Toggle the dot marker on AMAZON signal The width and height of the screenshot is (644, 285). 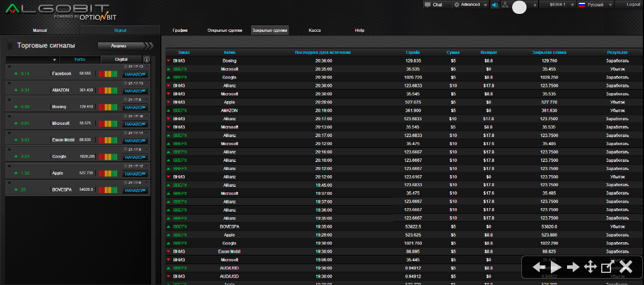(x=9, y=83)
